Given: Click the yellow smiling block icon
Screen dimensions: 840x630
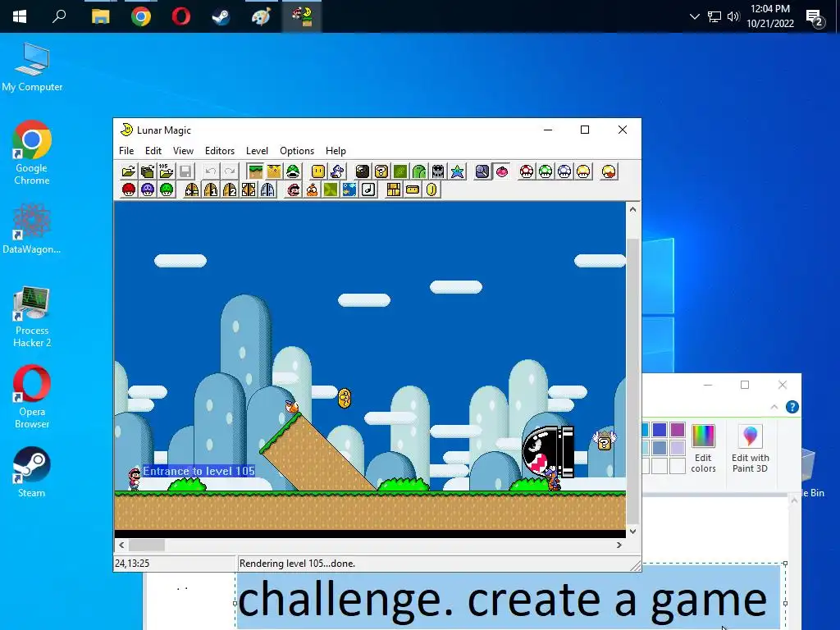Looking at the screenshot, I should coord(318,171).
